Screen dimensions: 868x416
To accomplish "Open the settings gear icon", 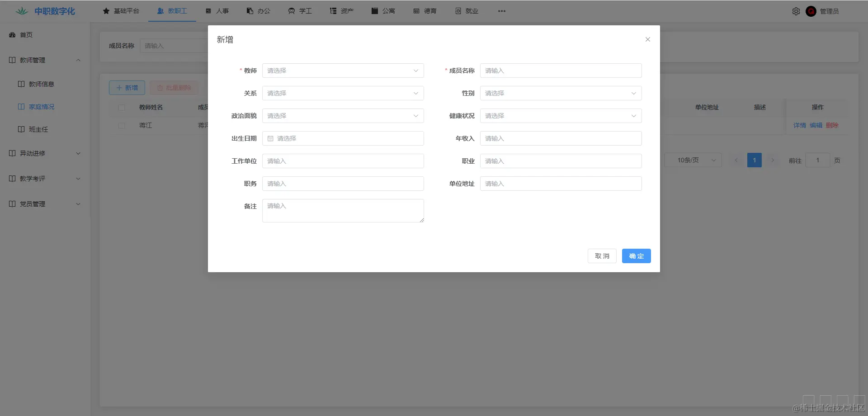I will click(x=796, y=11).
